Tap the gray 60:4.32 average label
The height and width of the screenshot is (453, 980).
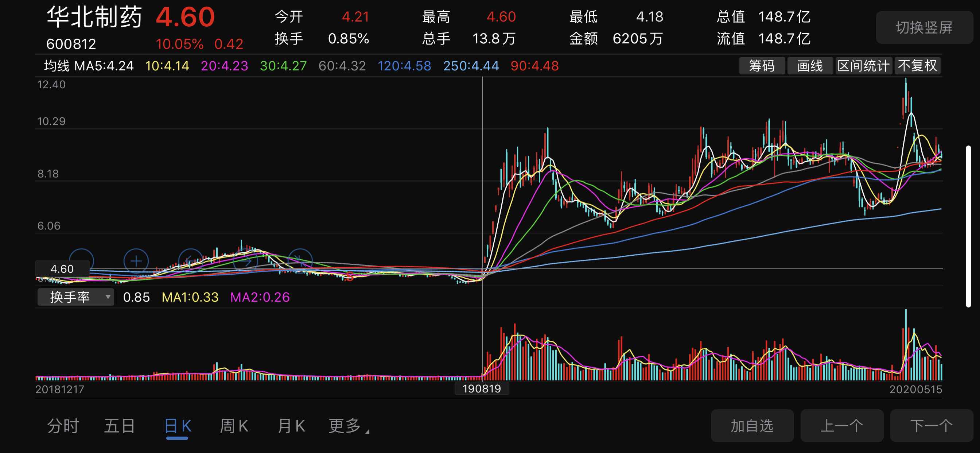point(342,66)
